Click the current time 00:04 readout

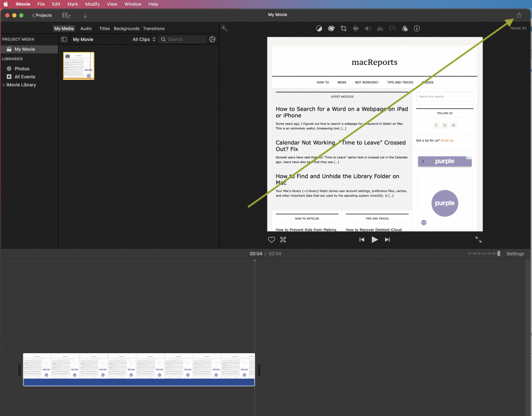256,253
